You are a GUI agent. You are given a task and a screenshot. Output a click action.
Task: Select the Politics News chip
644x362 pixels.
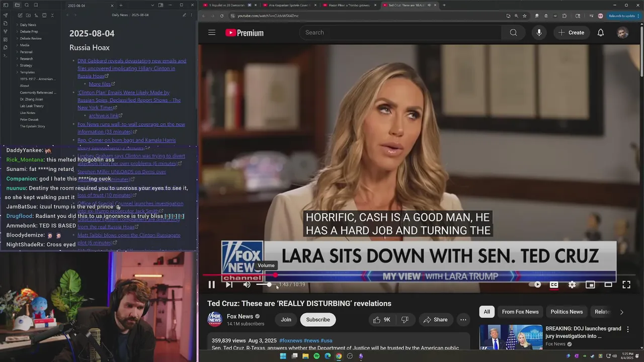(x=567, y=312)
